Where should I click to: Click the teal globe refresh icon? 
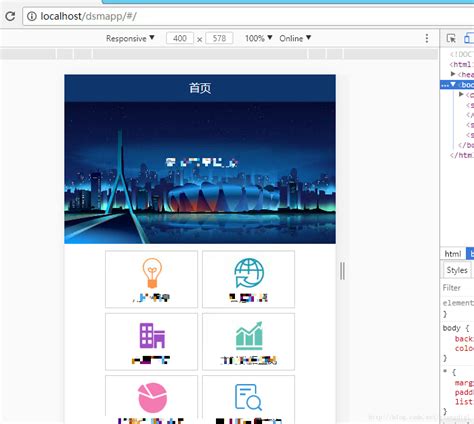(x=249, y=273)
